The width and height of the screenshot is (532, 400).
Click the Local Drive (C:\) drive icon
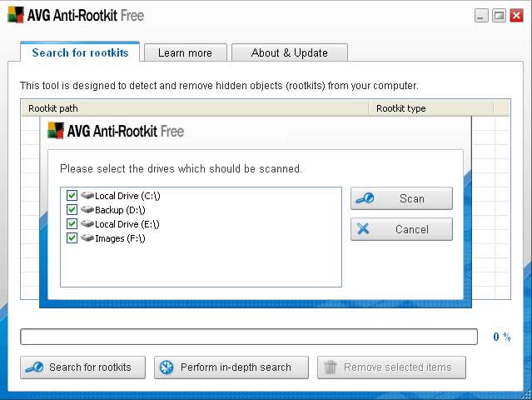pyautogui.click(x=87, y=196)
